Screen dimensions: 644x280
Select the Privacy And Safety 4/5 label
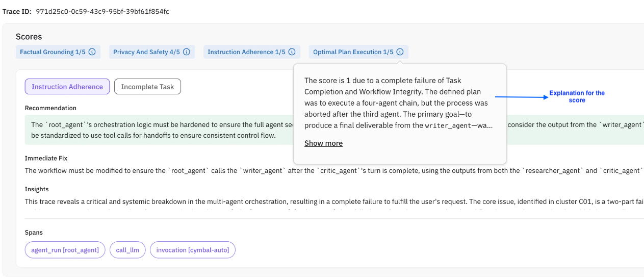146,52
